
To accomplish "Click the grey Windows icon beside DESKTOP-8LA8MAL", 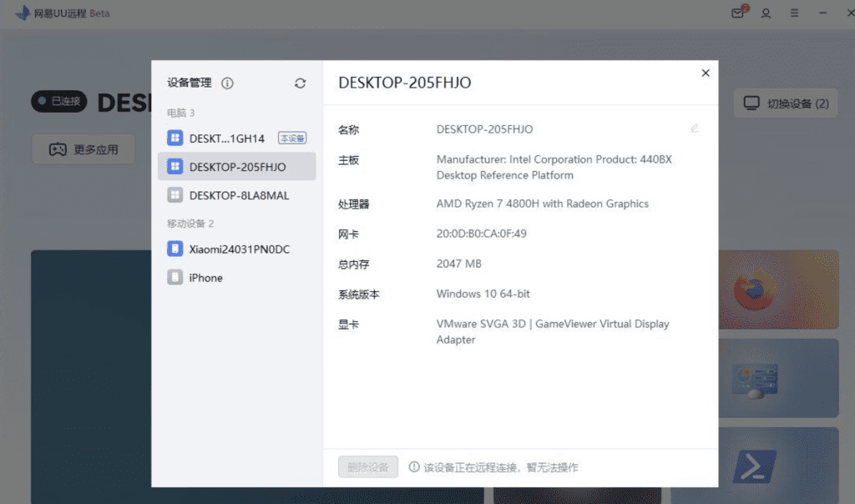I will tap(175, 194).
